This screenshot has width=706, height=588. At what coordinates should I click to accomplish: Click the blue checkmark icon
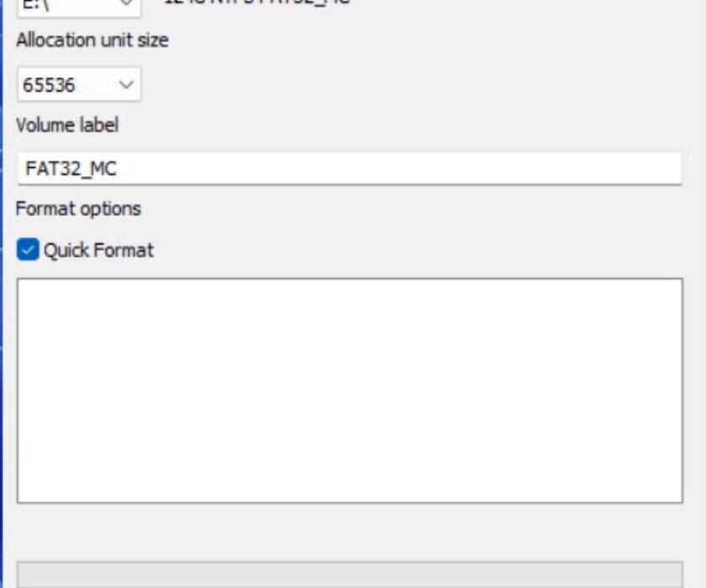[28, 249]
